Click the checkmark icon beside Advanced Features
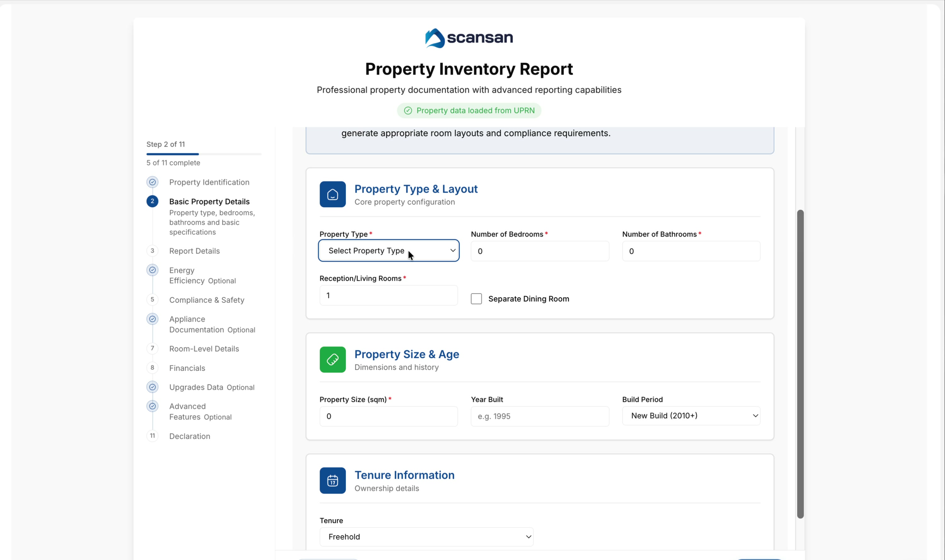 tap(152, 406)
